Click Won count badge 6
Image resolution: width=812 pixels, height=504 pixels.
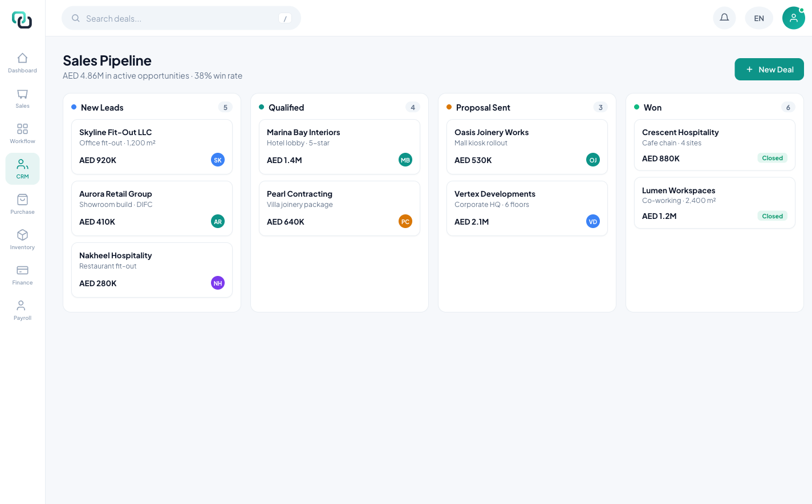pos(788,107)
